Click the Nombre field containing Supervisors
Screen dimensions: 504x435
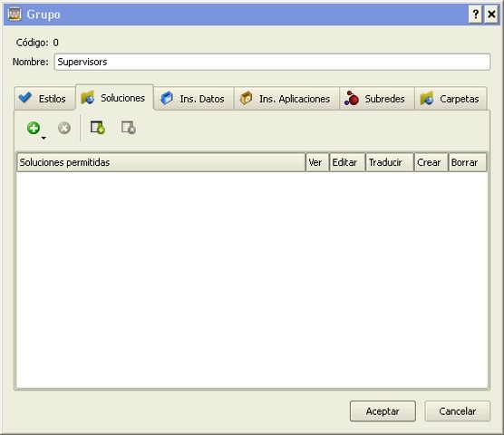[x=272, y=62]
